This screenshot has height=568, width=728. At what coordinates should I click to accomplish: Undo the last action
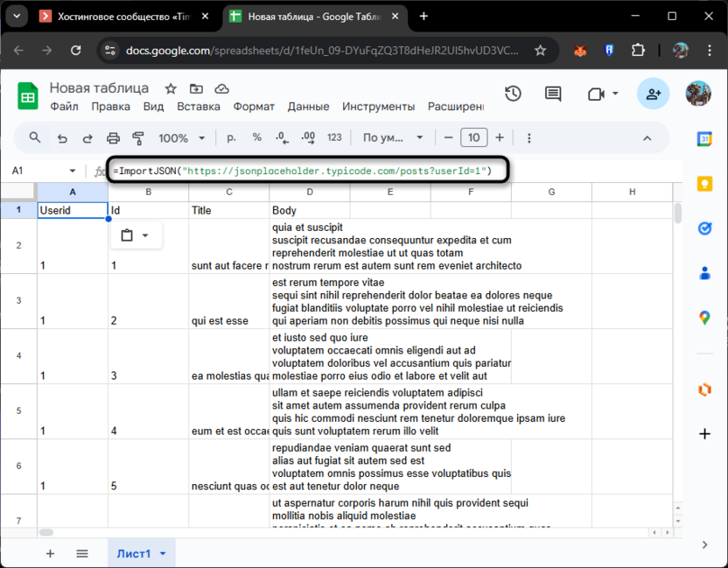[x=61, y=137]
